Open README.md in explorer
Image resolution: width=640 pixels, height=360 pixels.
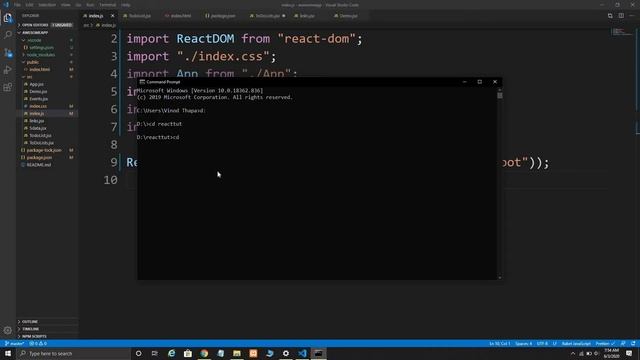(39, 165)
